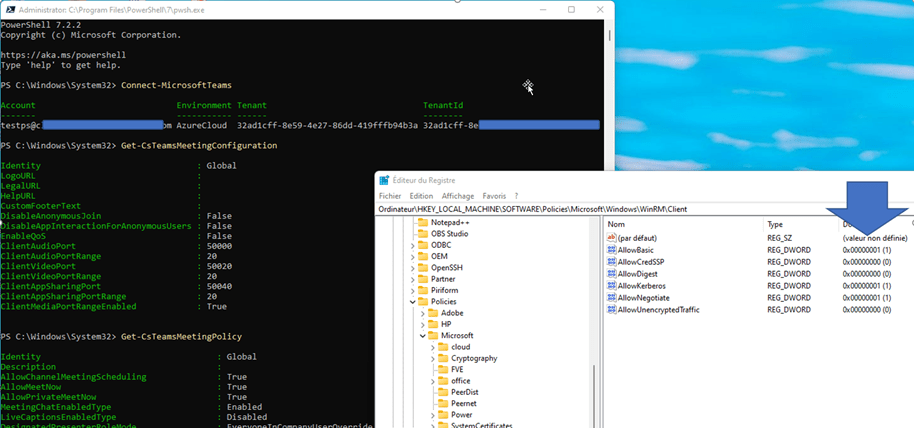Expand the Cryptography registry key
The width and height of the screenshot is (914, 428).
click(433, 358)
